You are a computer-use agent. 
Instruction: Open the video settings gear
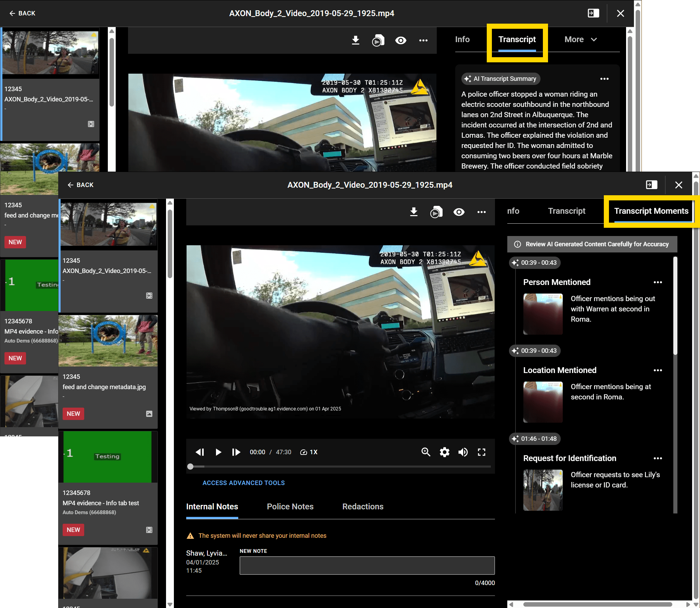(x=444, y=452)
